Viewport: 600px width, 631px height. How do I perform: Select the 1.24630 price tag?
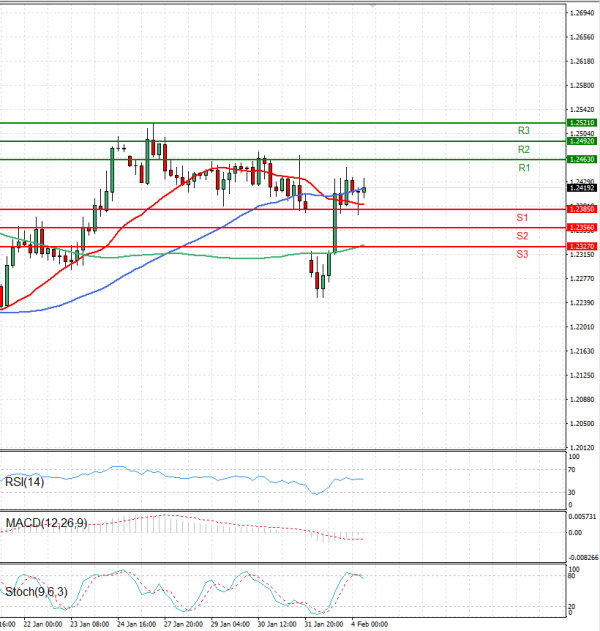click(582, 159)
